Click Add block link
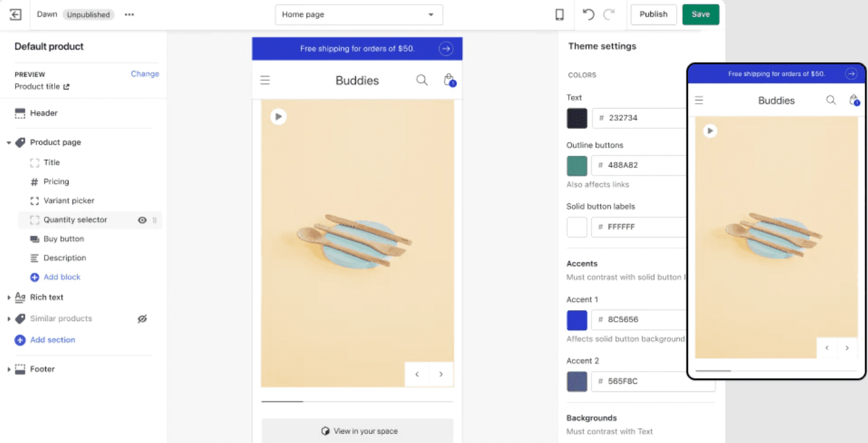 [62, 278]
